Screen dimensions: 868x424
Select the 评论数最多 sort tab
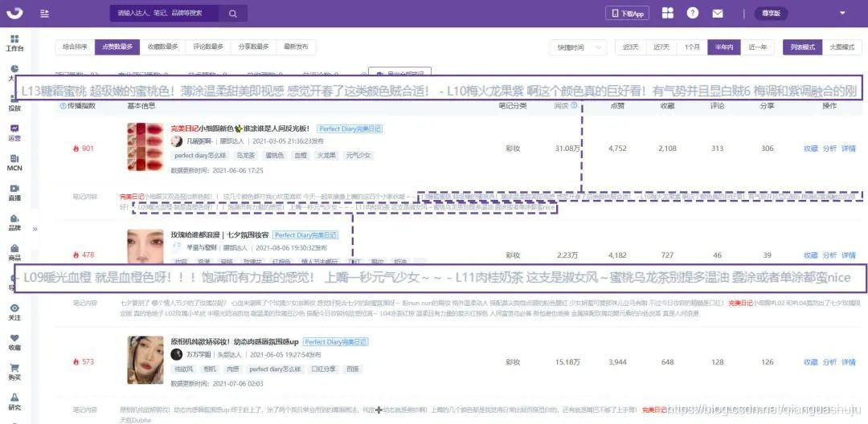(x=208, y=47)
